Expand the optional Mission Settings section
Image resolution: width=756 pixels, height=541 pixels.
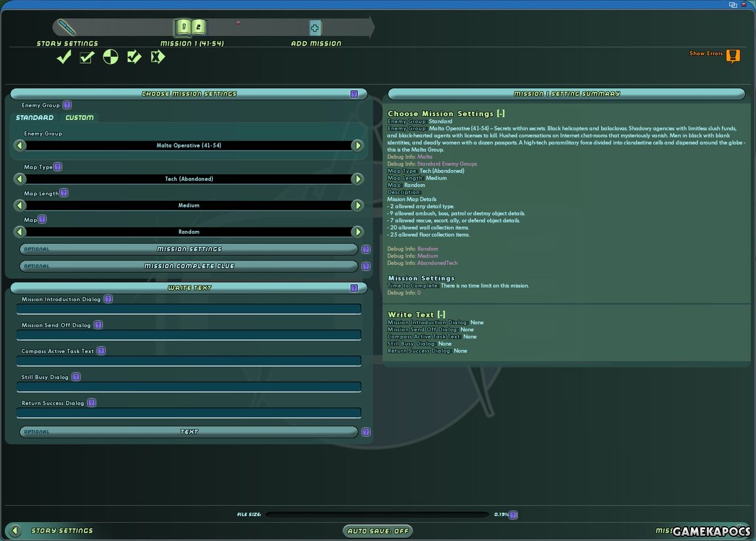tap(189, 249)
